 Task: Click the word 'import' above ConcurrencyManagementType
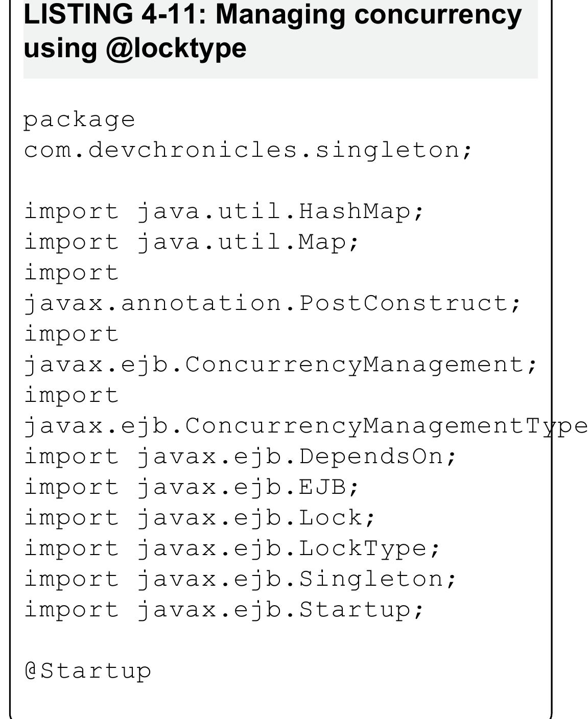click(x=72, y=395)
